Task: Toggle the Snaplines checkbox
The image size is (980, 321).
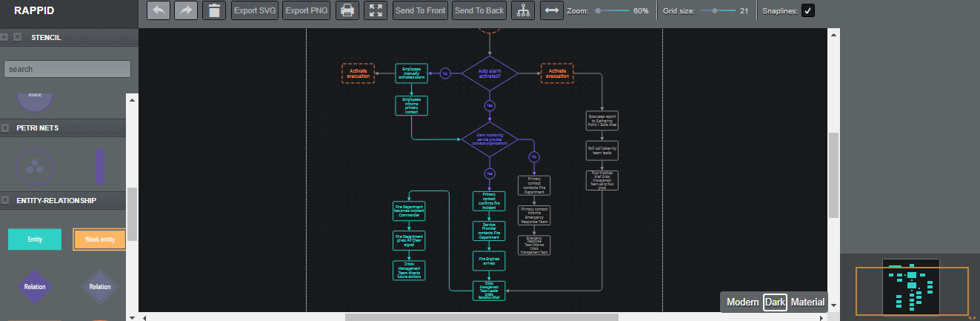Action: [x=809, y=10]
